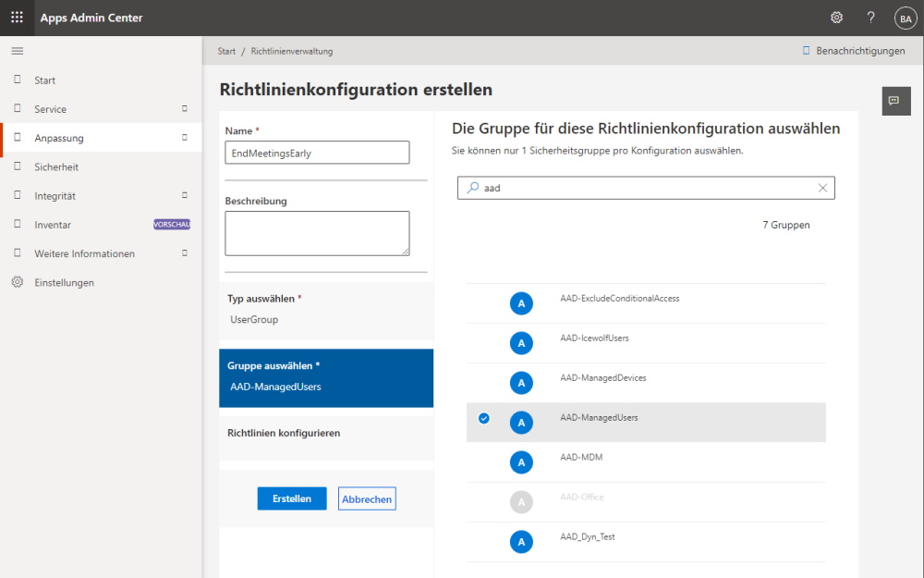This screenshot has width=924, height=578.
Task: Expand the Weitere Informationen chevron
Action: (x=185, y=253)
